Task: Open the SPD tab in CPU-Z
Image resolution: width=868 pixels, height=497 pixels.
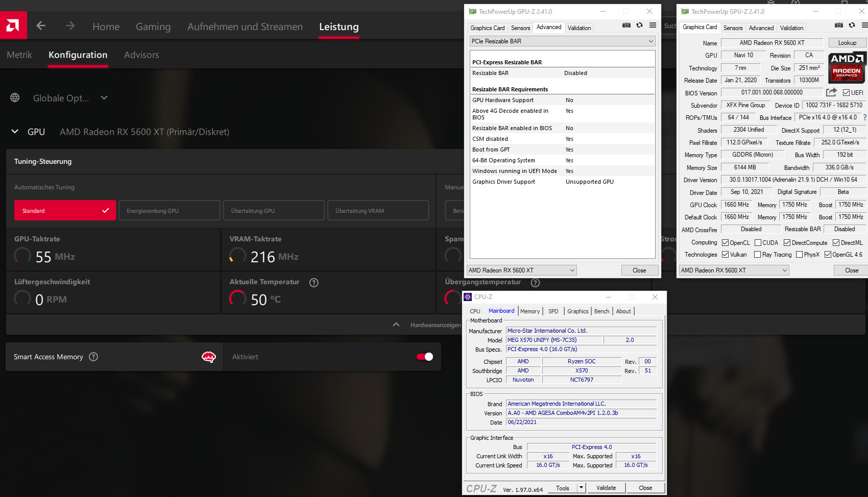Action: point(553,311)
